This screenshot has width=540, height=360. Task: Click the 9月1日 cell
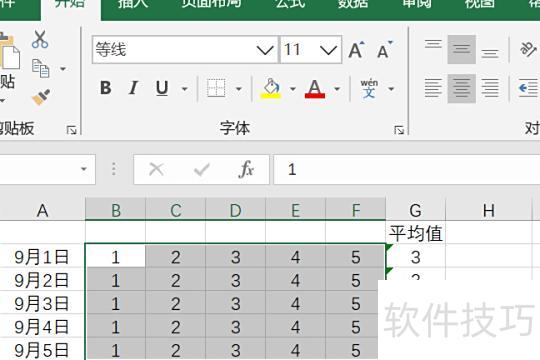(42, 257)
